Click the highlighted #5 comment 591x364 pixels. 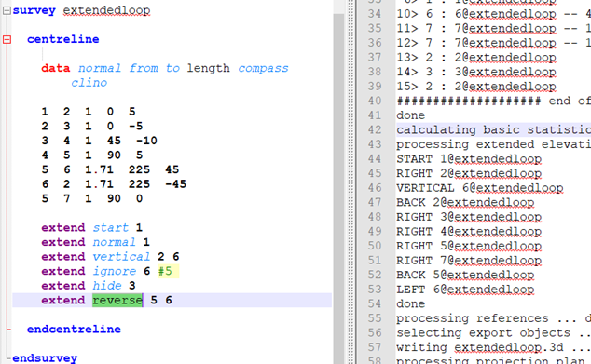coord(168,271)
